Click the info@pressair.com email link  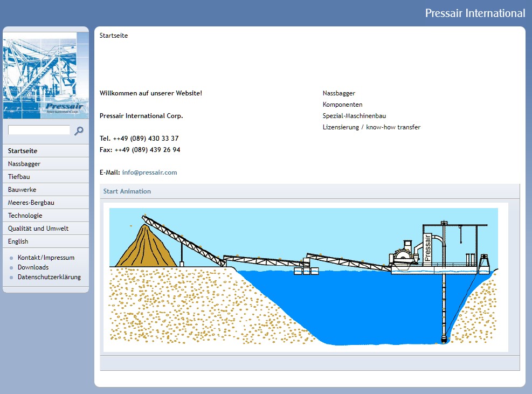click(149, 172)
